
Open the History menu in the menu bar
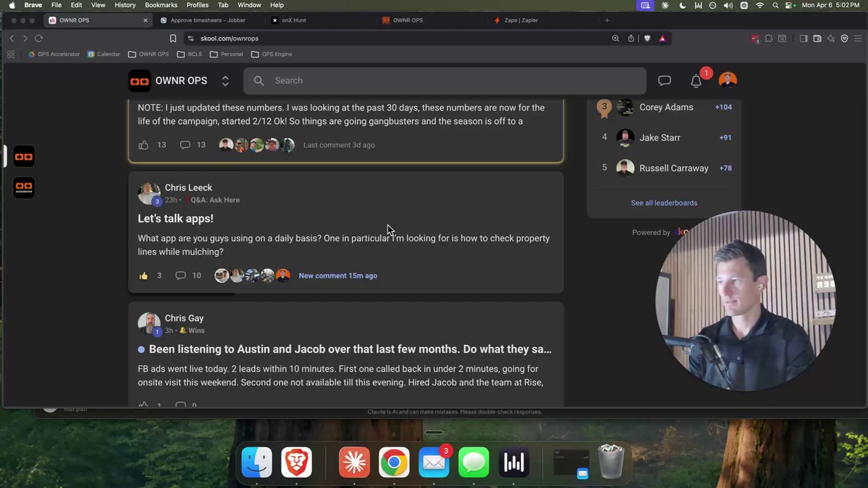tap(125, 5)
